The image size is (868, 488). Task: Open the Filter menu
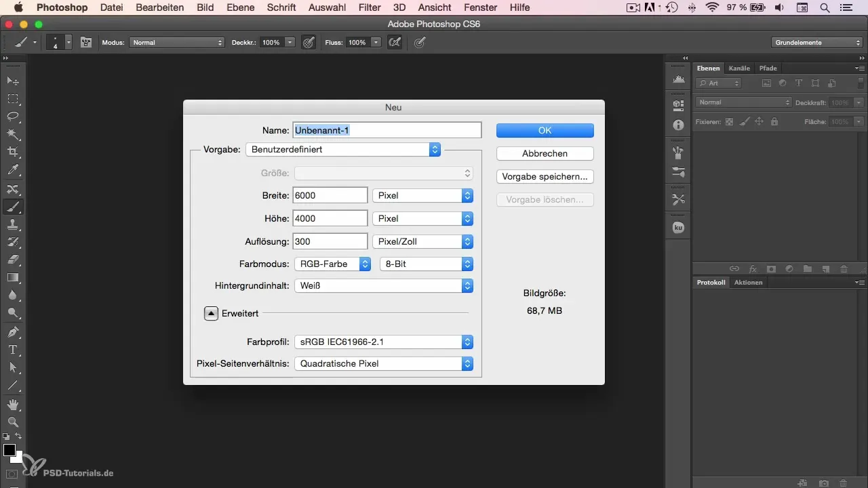pyautogui.click(x=369, y=7)
